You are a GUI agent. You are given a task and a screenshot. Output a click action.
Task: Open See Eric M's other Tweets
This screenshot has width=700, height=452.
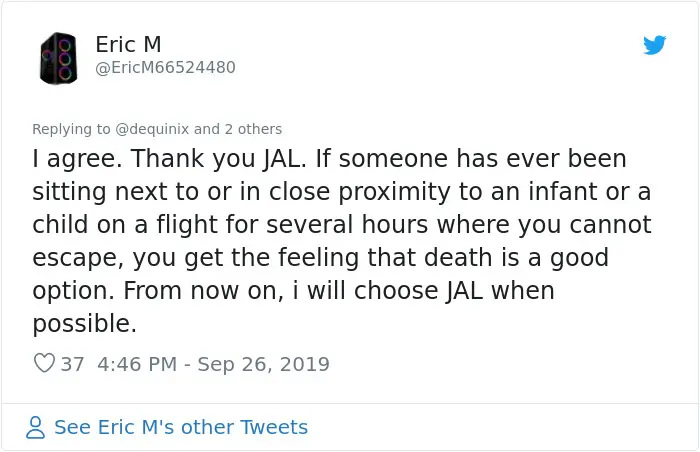tap(180, 428)
